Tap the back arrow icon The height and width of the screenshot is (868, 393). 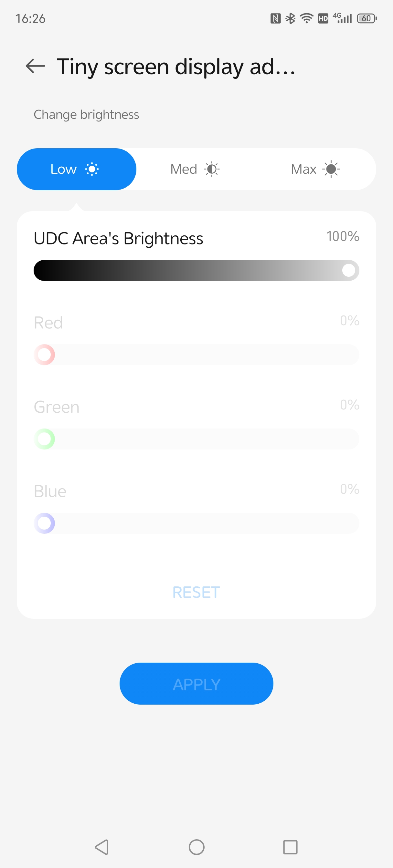pos(36,66)
